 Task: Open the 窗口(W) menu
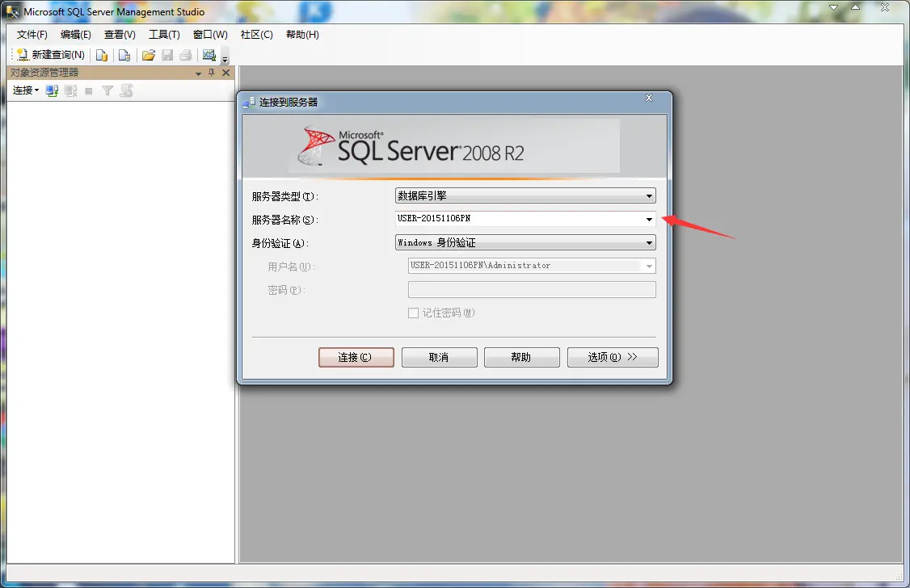[x=210, y=35]
